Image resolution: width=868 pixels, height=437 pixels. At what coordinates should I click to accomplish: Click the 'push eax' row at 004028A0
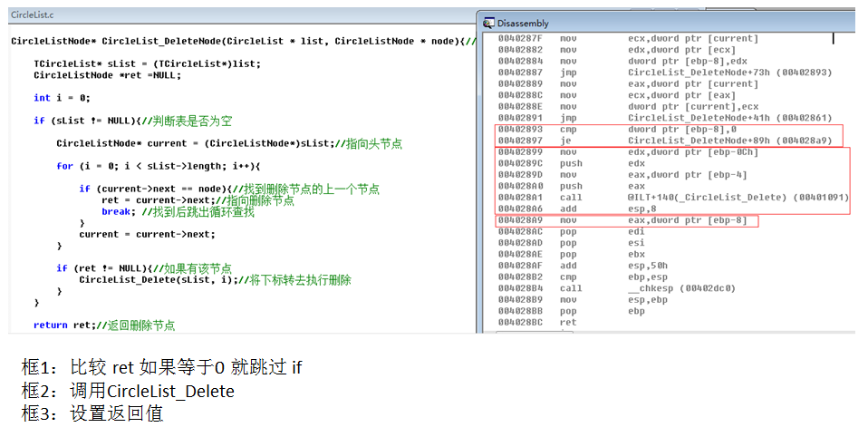pyautogui.click(x=572, y=186)
